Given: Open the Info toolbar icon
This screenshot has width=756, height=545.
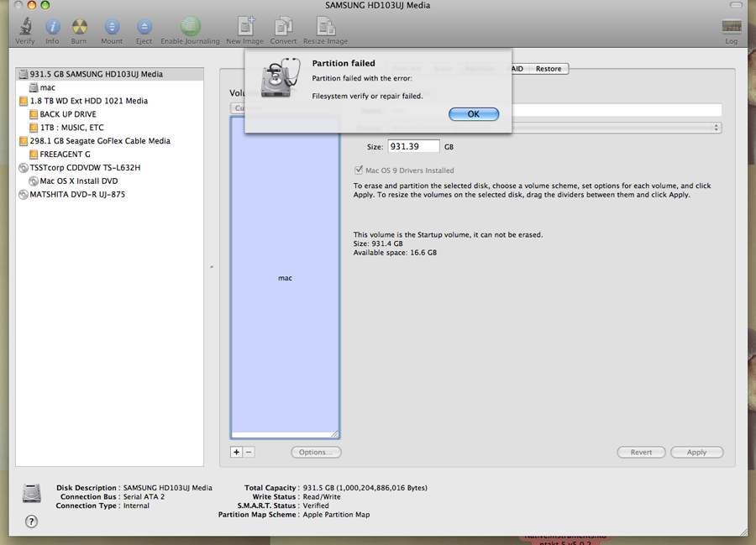Looking at the screenshot, I should [52, 31].
